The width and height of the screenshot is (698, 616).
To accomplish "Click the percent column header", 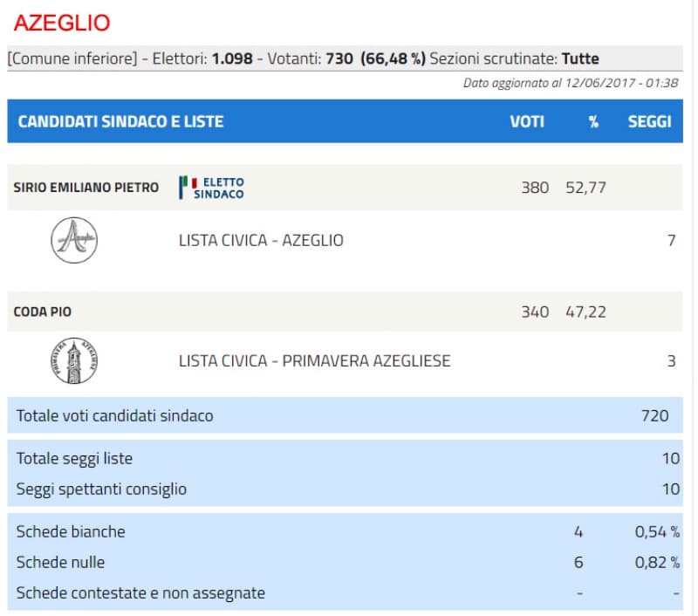I will 593,121.
